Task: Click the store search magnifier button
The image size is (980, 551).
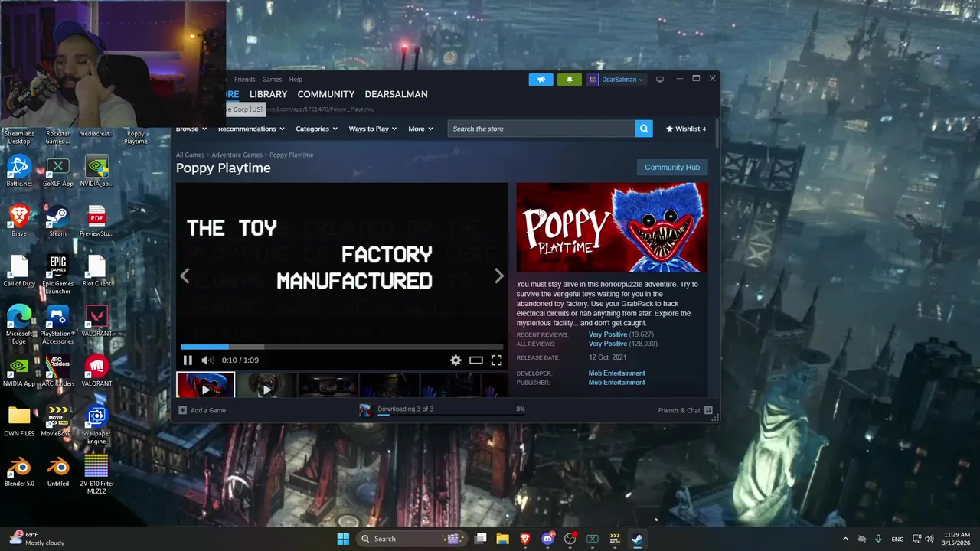Action: coord(644,129)
